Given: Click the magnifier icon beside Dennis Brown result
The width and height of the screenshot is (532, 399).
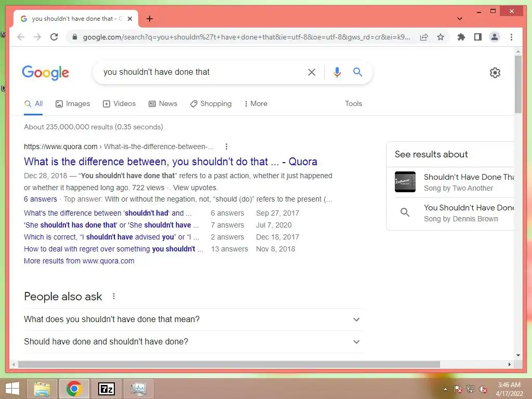Looking at the screenshot, I should pos(405,212).
